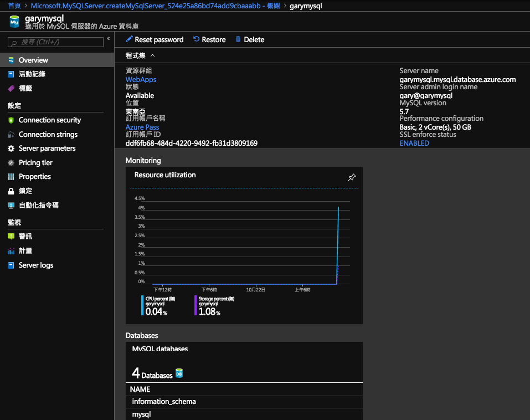Open 自動化指令碼 menu item
Screen dimensions: 530x420
tap(57, 205)
